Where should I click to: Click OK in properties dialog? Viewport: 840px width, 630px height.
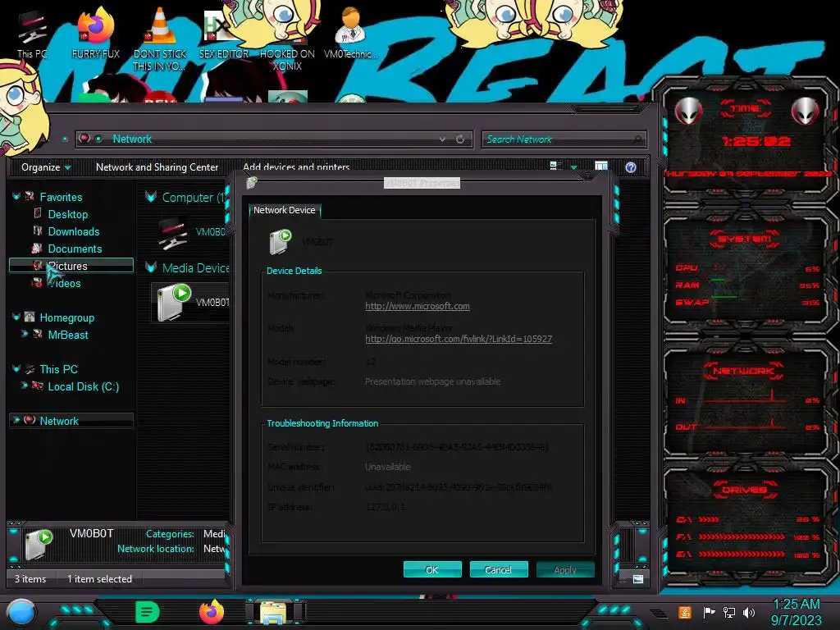[x=432, y=569]
